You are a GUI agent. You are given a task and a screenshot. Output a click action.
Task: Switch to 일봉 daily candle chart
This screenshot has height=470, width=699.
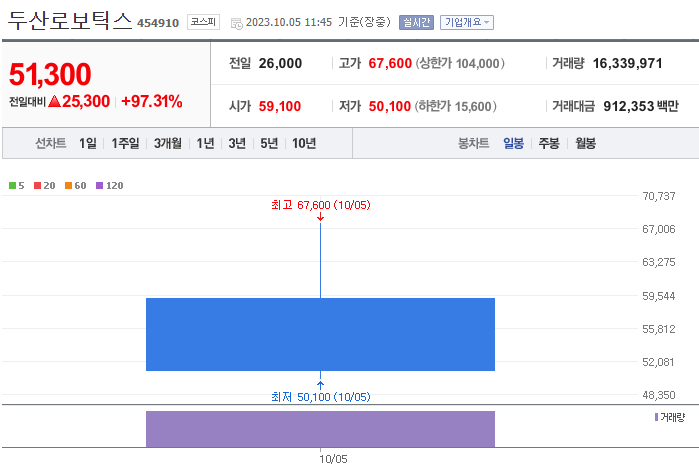[514, 143]
